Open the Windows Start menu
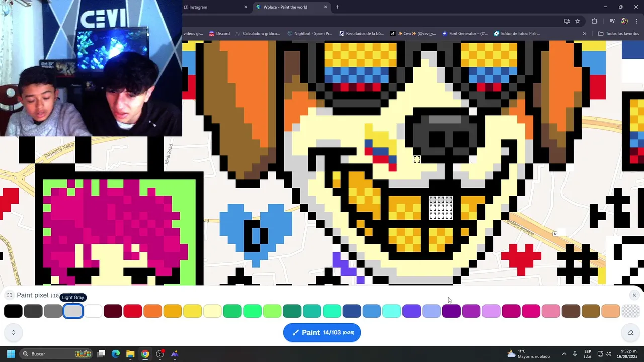 pyautogui.click(x=11, y=354)
